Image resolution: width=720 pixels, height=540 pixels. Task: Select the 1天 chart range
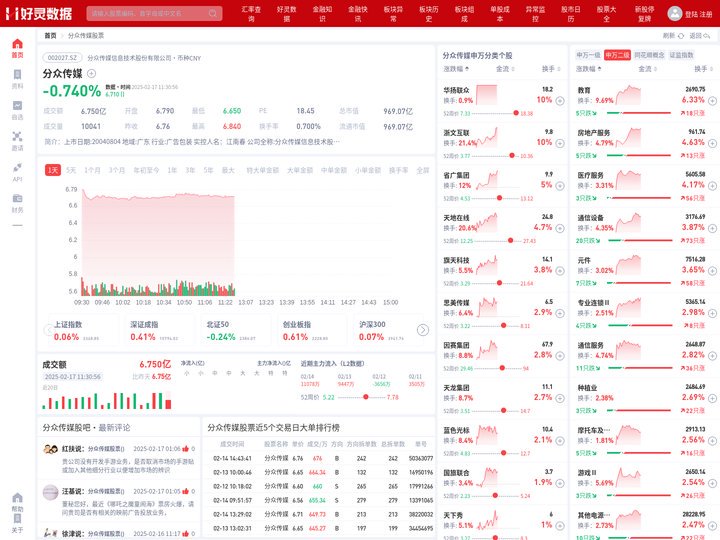[x=53, y=170]
